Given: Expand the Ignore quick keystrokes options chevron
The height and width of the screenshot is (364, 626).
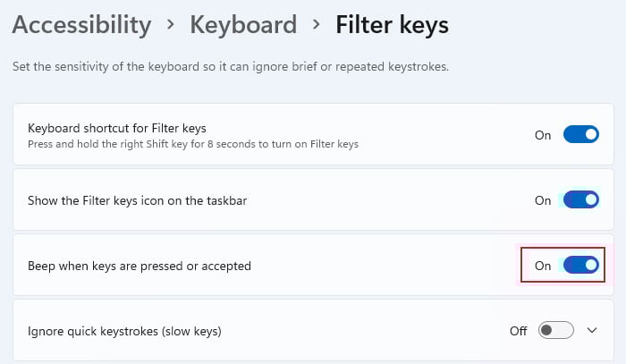Looking at the screenshot, I should (x=592, y=331).
